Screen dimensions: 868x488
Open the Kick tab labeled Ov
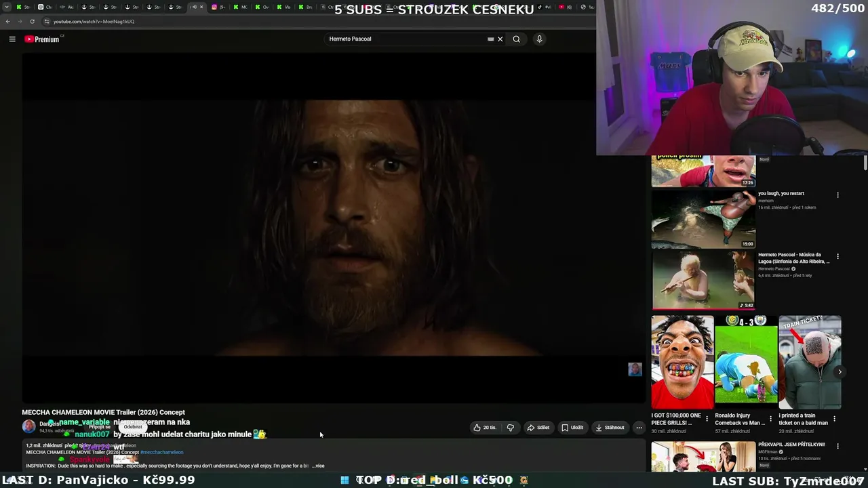point(262,7)
